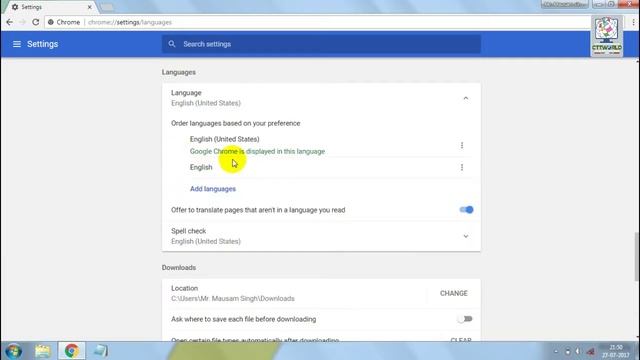Open the notepad-like taskbar application
The height and width of the screenshot is (360, 640).
click(x=100, y=351)
